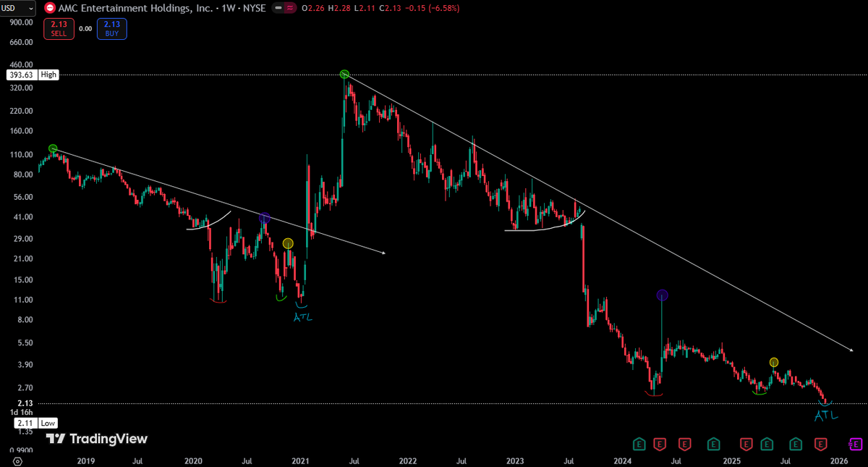Click the green earnings marker just before 2025
The image size is (868, 467).
point(713,443)
